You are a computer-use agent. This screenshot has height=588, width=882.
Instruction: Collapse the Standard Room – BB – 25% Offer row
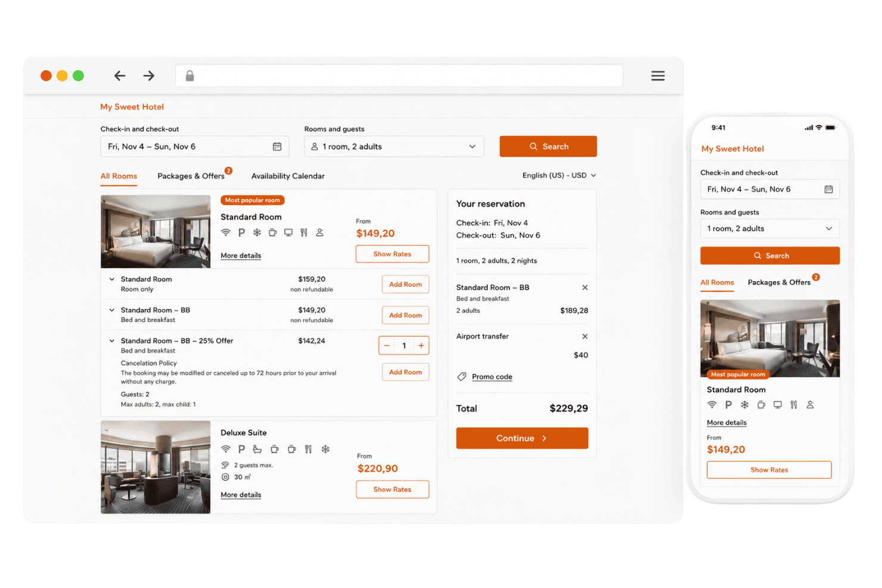click(111, 341)
